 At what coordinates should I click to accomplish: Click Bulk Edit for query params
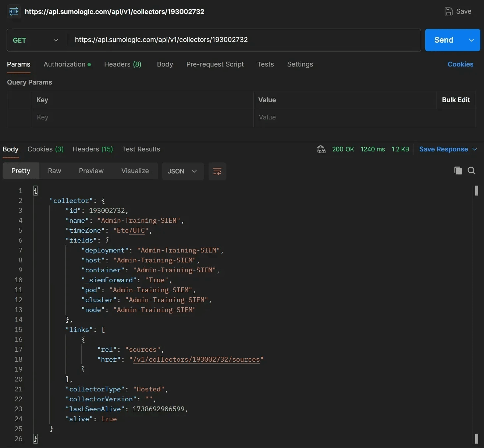pos(456,100)
